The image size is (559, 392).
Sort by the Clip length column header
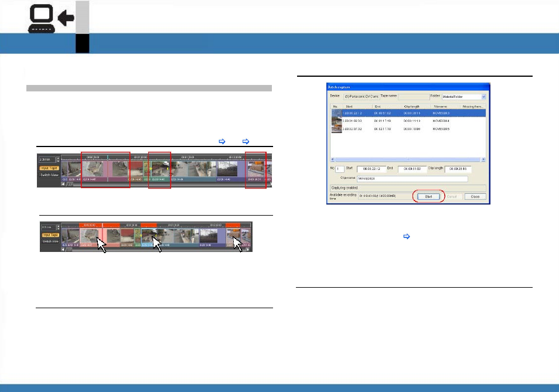[x=417, y=107]
